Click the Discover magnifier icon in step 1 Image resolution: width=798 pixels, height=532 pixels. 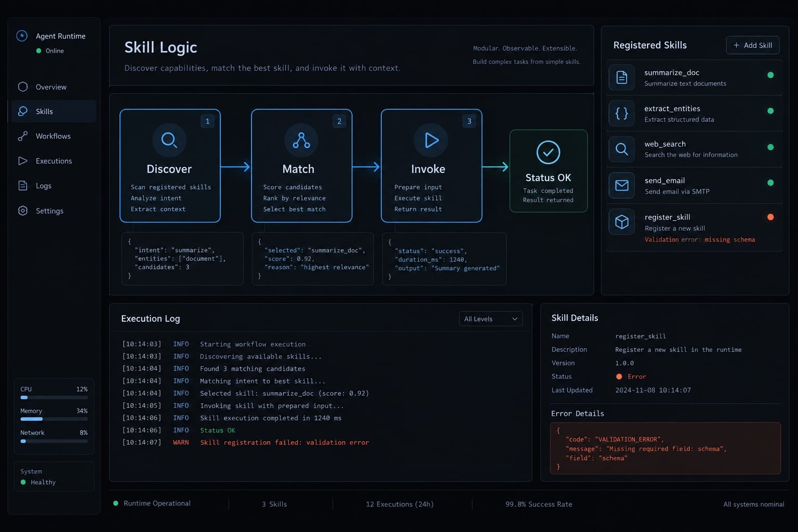click(169, 140)
